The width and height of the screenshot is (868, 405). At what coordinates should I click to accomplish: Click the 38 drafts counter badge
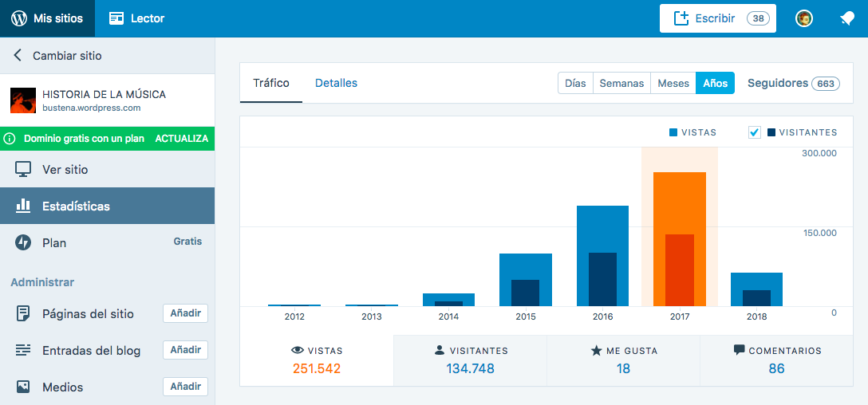click(x=759, y=18)
